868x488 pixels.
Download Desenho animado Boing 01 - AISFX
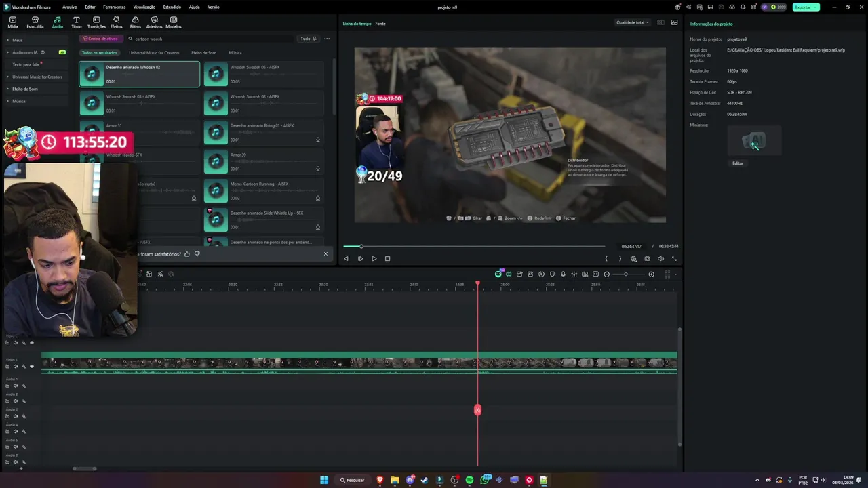coord(318,140)
